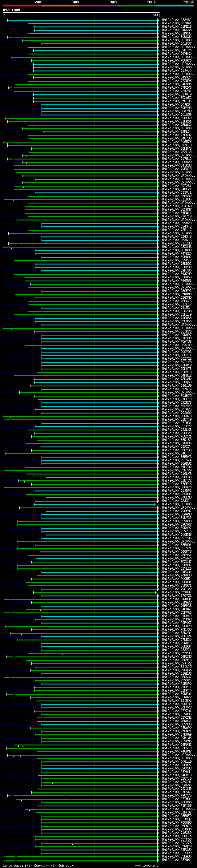Select the UniRef100_A4FVM5 label
Viewport: 197px width, 868px height.
click(176, 84)
